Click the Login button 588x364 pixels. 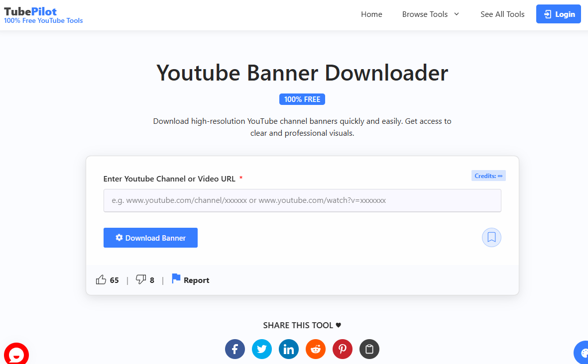pyautogui.click(x=558, y=14)
